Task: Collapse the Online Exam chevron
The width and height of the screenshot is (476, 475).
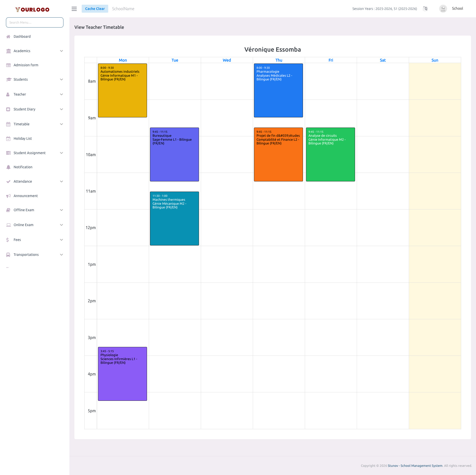Action: tap(61, 225)
